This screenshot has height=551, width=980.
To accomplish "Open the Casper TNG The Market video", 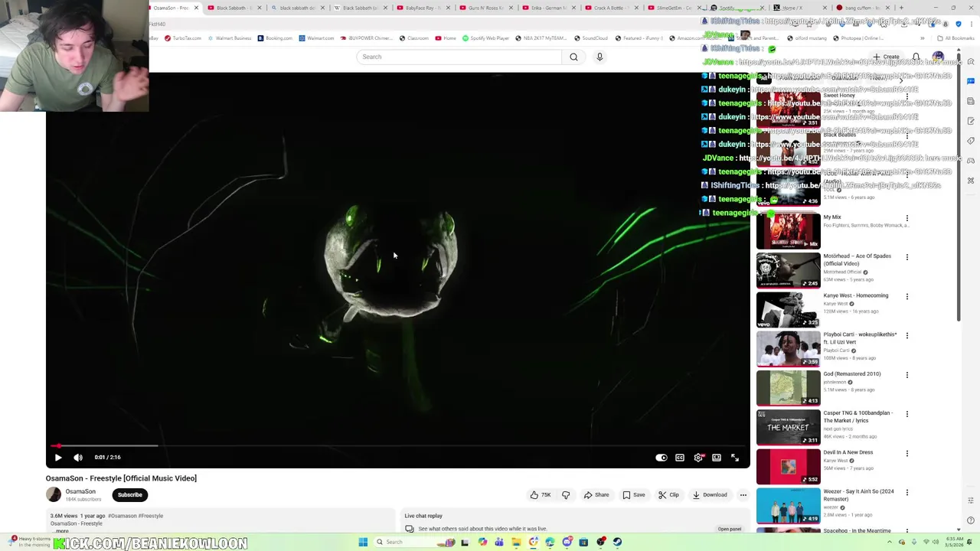I will [788, 427].
